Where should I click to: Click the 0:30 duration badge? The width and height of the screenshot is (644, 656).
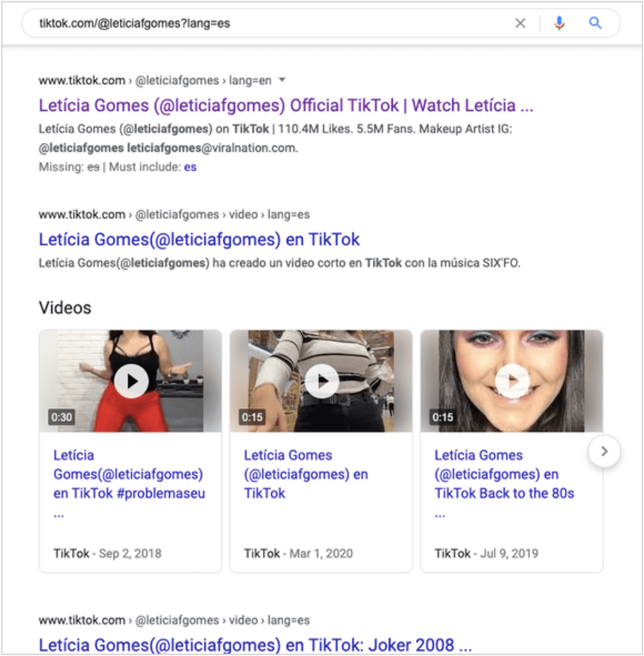(x=62, y=417)
